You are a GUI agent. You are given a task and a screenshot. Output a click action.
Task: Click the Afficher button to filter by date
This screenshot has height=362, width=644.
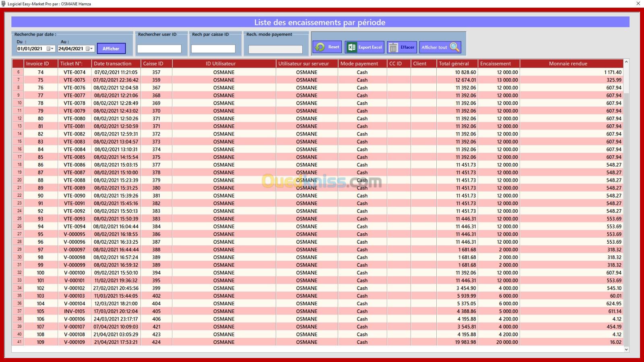click(x=111, y=49)
